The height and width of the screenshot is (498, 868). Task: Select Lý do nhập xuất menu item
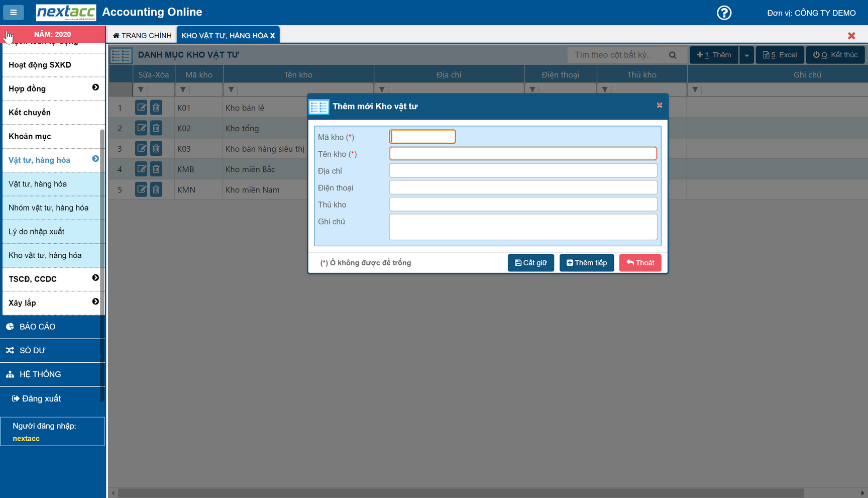(37, 232)
